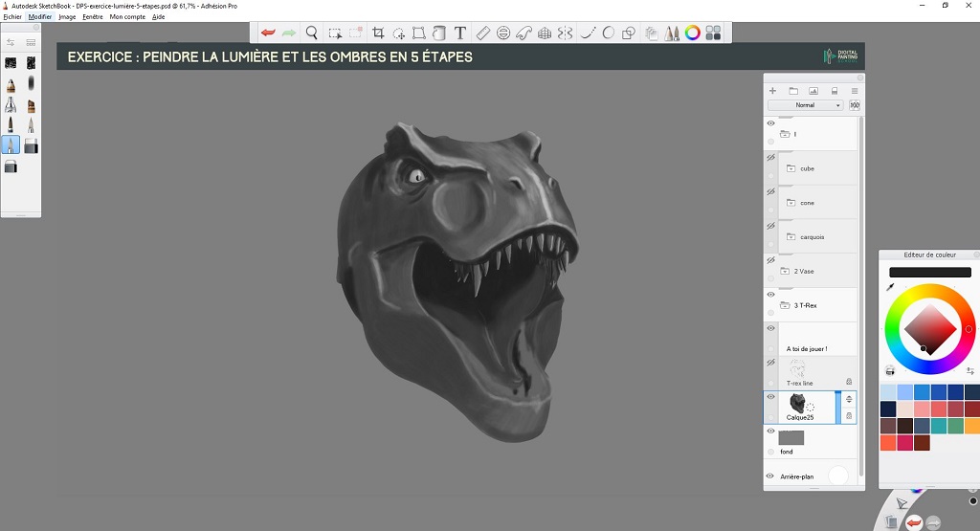Open the Ruler tool
Image resolution: width=980 pixels, height=531 pixels.
coord(482,33)
